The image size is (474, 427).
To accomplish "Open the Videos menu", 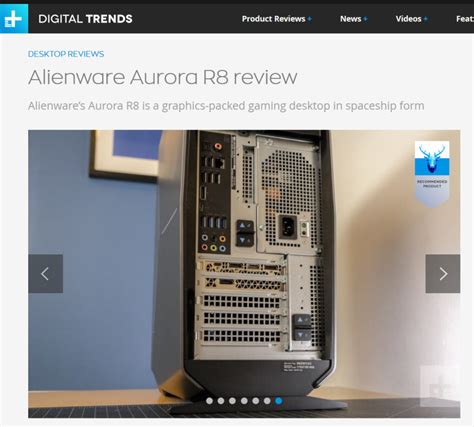I will pos(408,19).
